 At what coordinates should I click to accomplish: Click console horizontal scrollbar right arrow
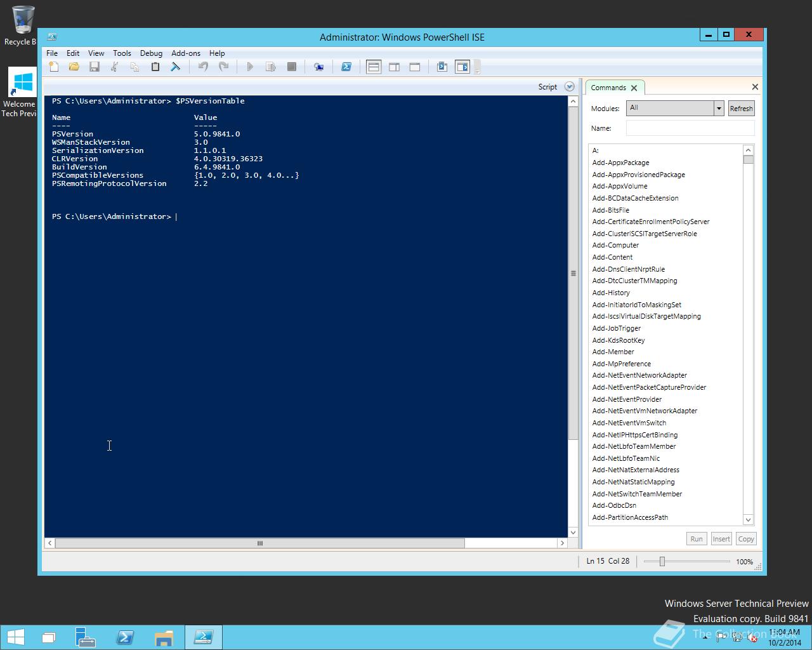click(561, 543)
